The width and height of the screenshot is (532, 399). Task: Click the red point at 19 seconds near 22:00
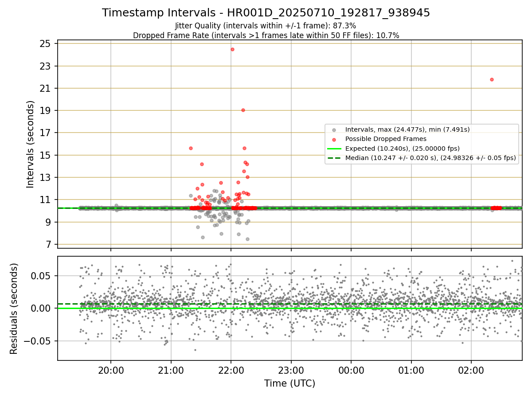(x=243, y=110)
